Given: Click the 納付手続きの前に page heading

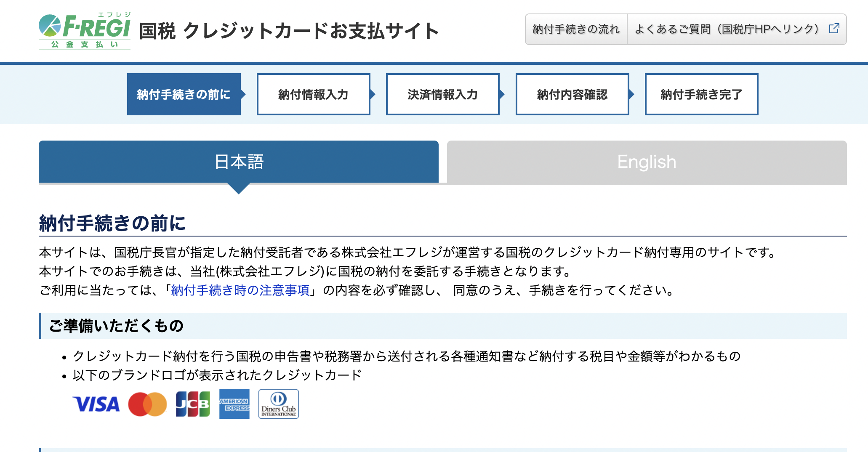Looking at the screenshot, I should pos(112,223).
